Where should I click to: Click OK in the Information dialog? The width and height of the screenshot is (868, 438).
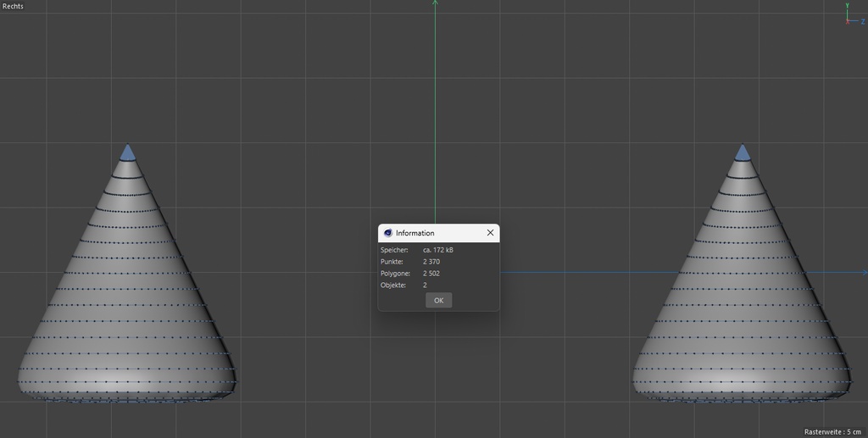click(x=438, y=300)
